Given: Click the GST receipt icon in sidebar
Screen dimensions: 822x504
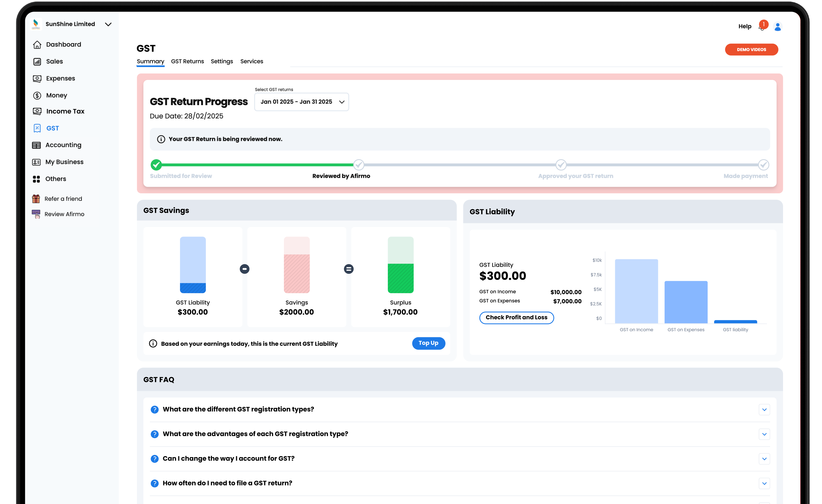Looking at the screenshot, I should pyautogui.click(x=37, y=128).
